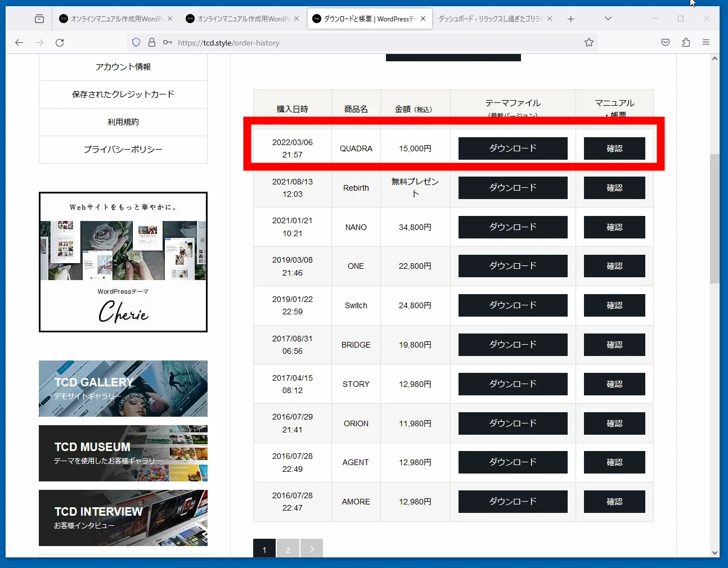Image resolution: width=728 pixels, height=568 pixels.
Task: Open アカウント情報 in the sidebar
Action: tap(123, 67)
